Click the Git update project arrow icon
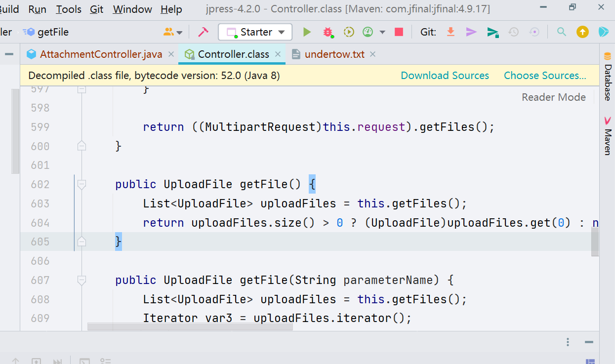615x364 pixels. 451,32
